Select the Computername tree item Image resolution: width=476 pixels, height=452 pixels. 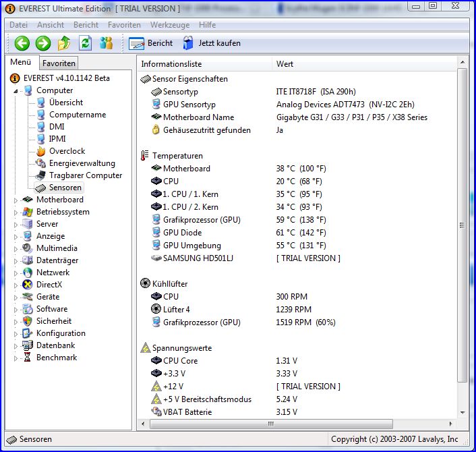click(78, 115)
